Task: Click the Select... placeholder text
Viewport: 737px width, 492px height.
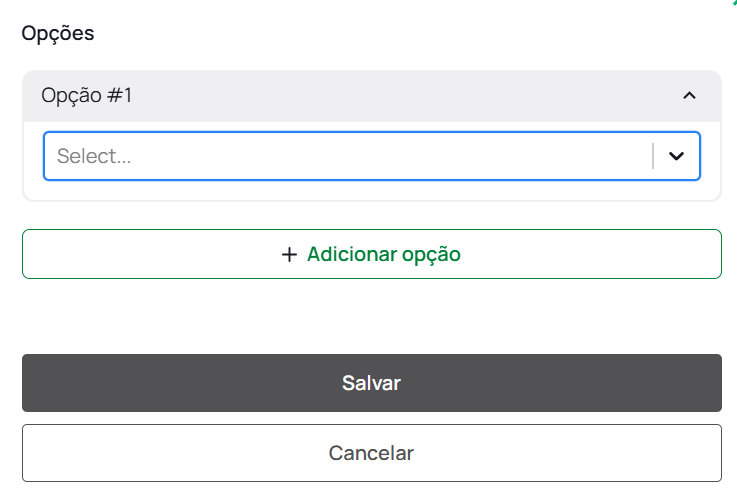Action: 94,156
